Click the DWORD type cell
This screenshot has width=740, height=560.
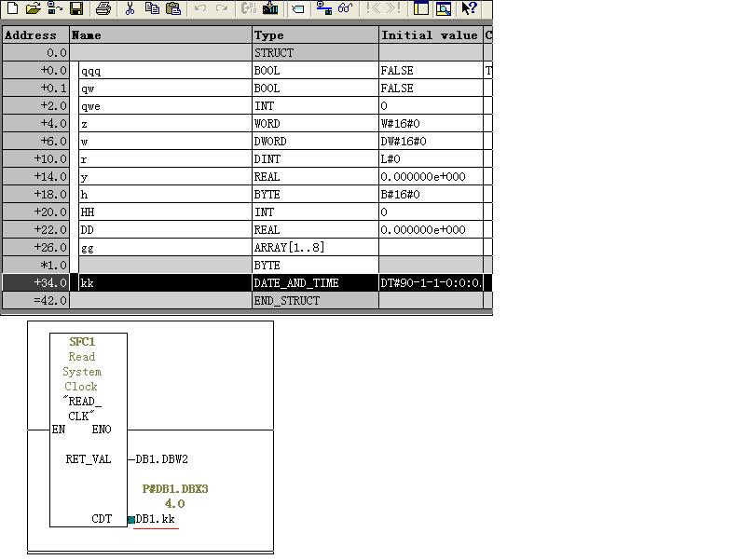[x=315, y=141]
